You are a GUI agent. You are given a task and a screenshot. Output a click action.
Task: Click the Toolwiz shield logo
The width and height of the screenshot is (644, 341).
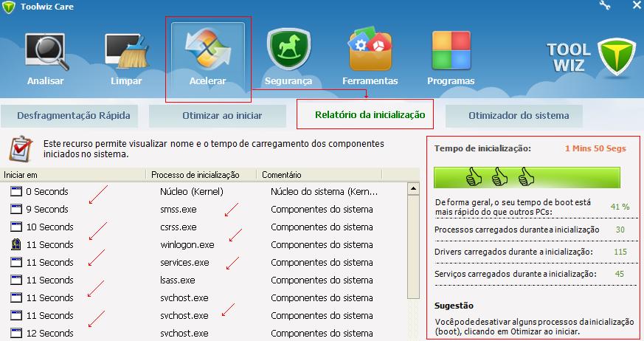click(617, 57)
